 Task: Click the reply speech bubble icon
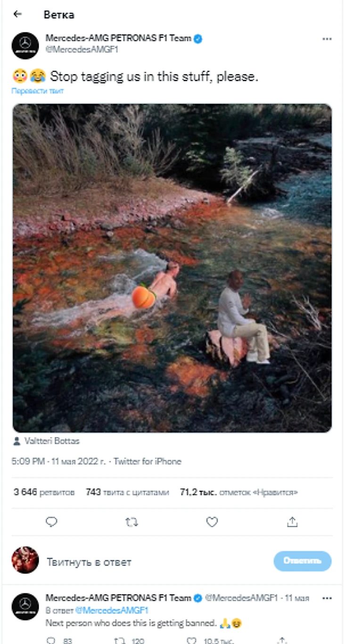point(52,522)
